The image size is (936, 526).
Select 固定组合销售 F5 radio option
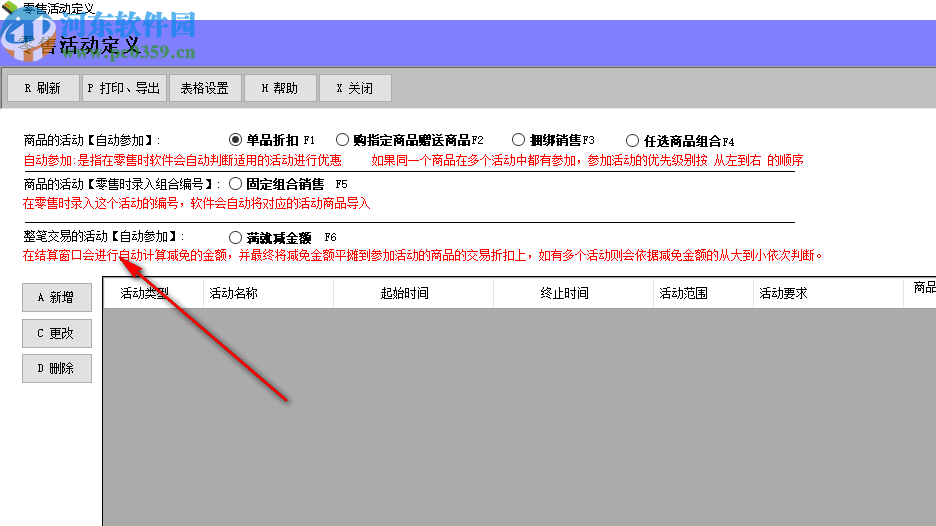click(236, 184)
